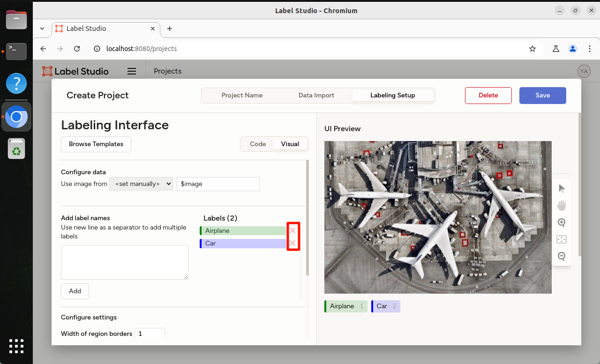Expand the browser tab search chevron

(x=42, y=29)
